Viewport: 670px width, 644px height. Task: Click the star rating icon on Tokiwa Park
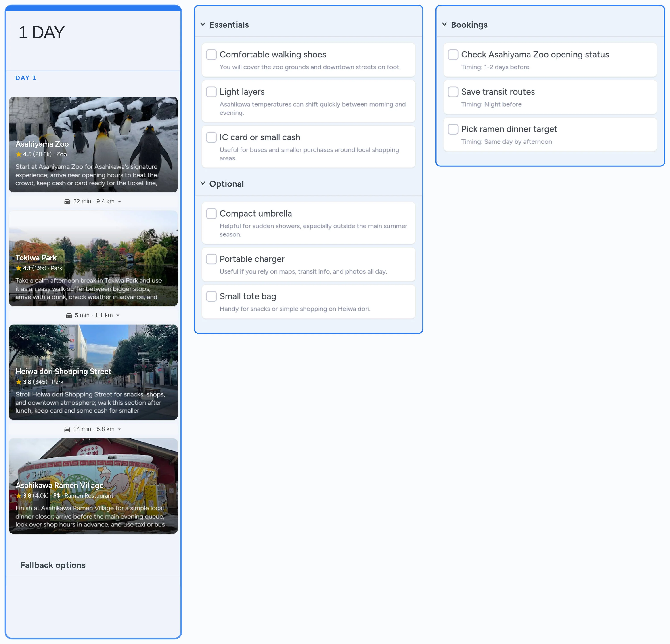tap(19, 268)
